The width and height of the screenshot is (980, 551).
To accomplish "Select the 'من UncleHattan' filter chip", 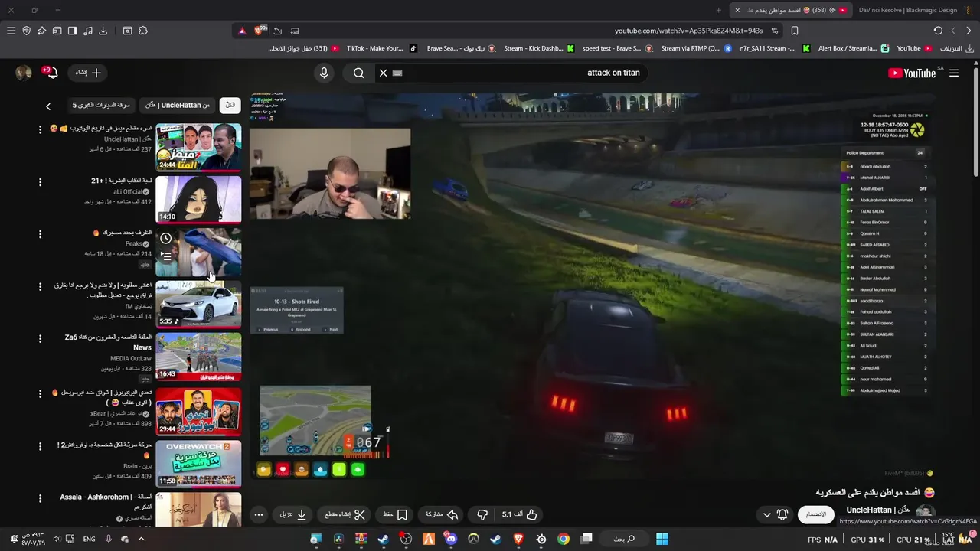I will click(x=178, y=105).
